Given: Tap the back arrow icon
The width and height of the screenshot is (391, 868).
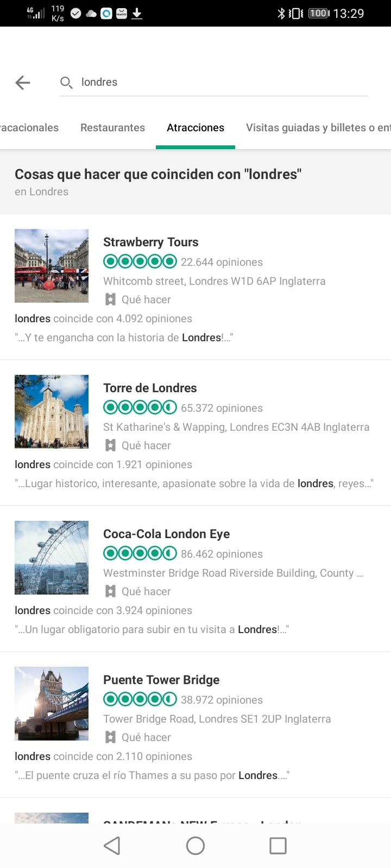Looking at the screenshot, I should coord(23,82).
